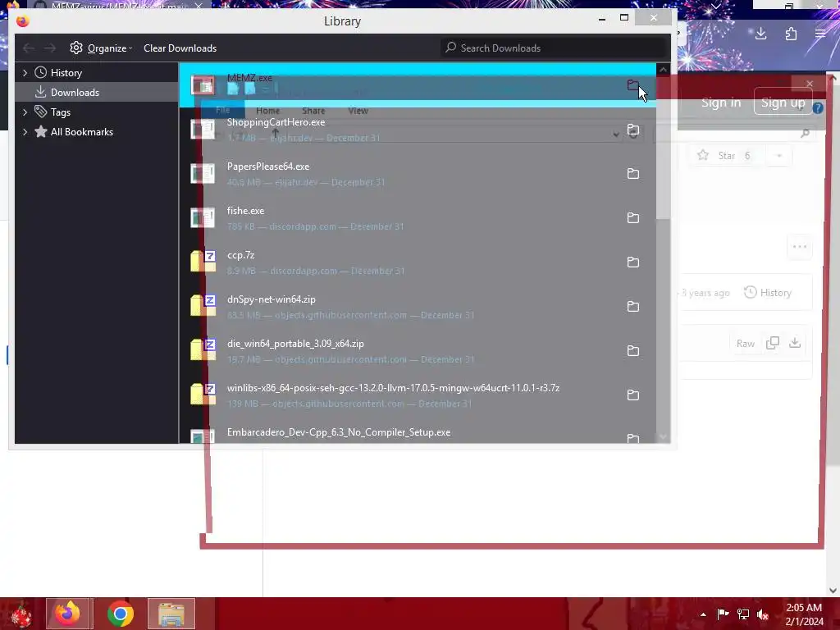840x630 pixels.
Task: Open containing folder for MEMZ.exe
Action: pyautogui.click(x=632, y=85)
